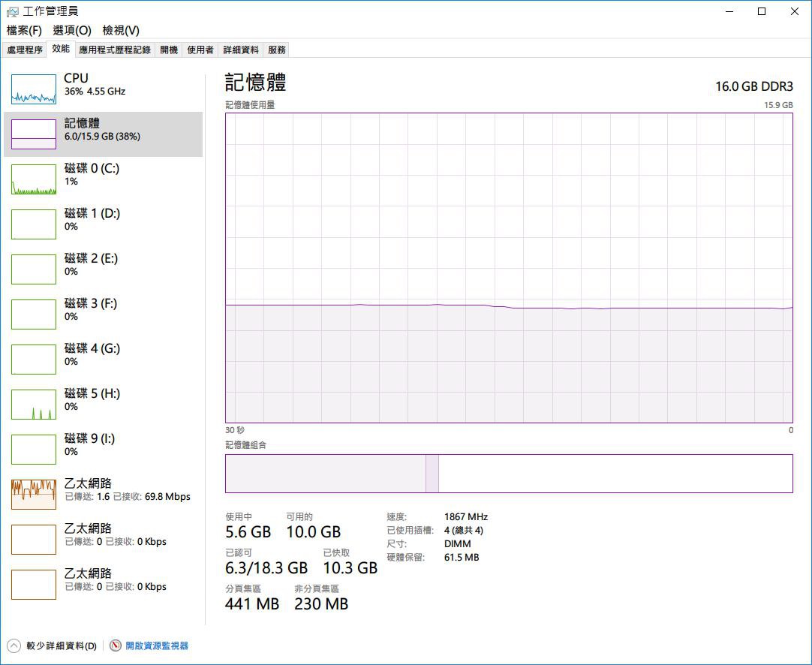Click the 10.0 GB 可用的 value

[x=314, y=532]
